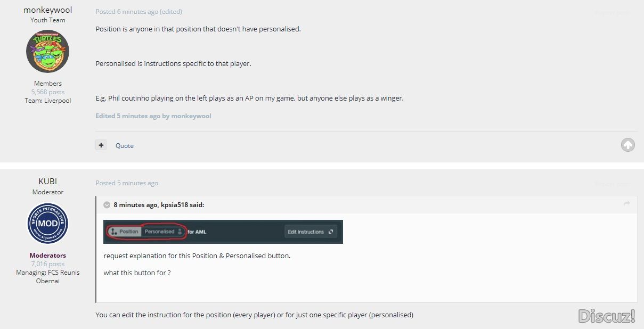This screenshot has width=644, height=329.
Task: Click the Quote link under monkeywool's post
Action: point(125,145)
